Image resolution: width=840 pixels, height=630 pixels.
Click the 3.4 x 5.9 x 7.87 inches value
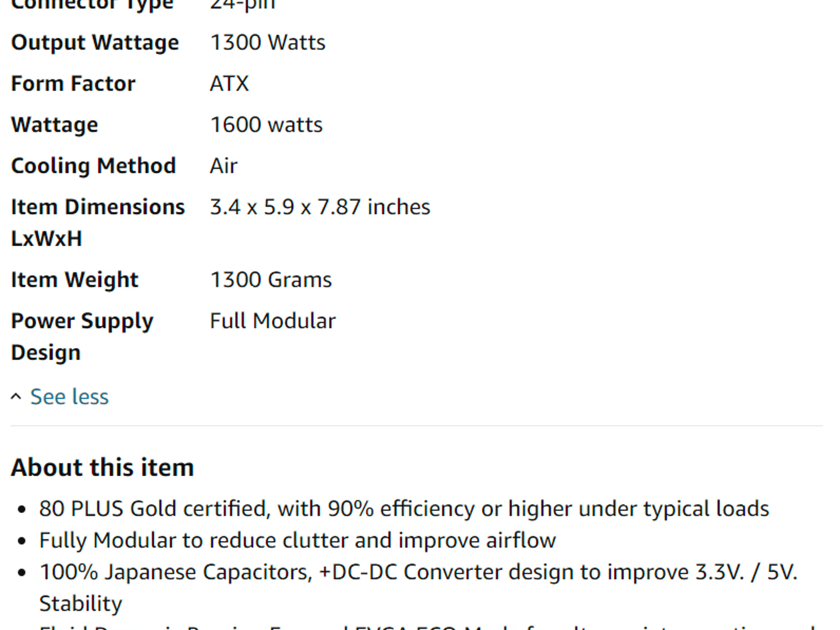coord(320,207)
